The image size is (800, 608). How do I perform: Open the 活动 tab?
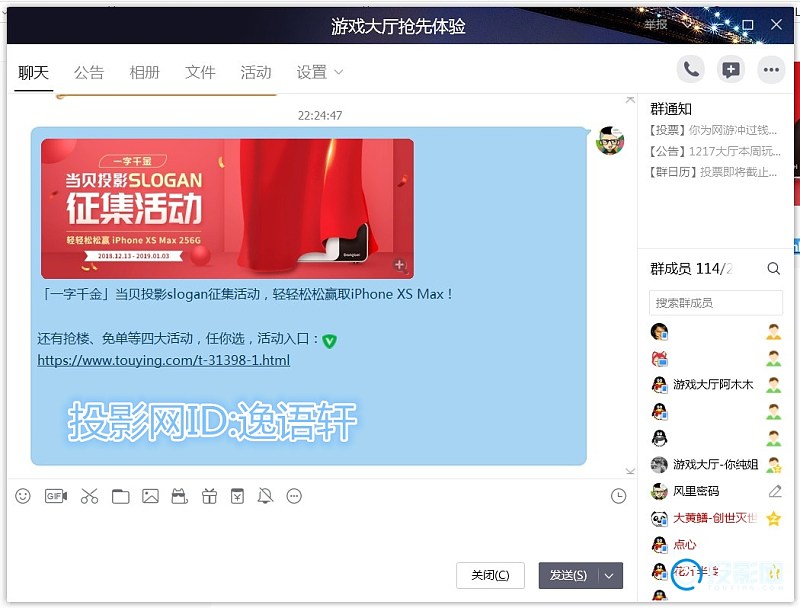(256, 72)
